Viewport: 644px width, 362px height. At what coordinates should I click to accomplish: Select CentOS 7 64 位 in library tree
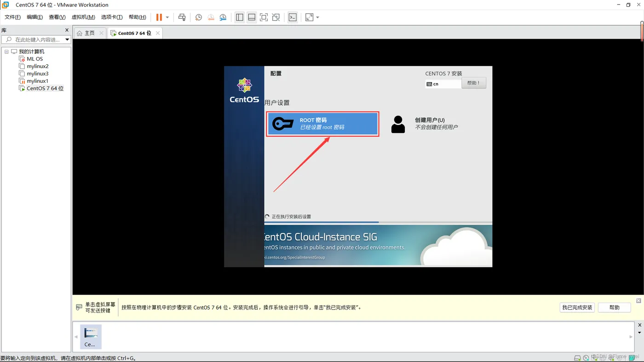45,88
